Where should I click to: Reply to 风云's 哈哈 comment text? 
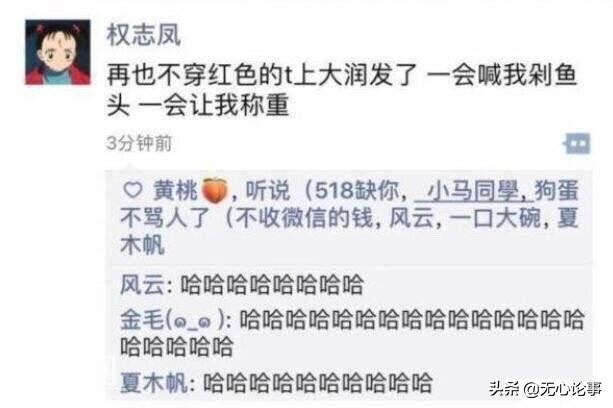click(x=272, y=285)
